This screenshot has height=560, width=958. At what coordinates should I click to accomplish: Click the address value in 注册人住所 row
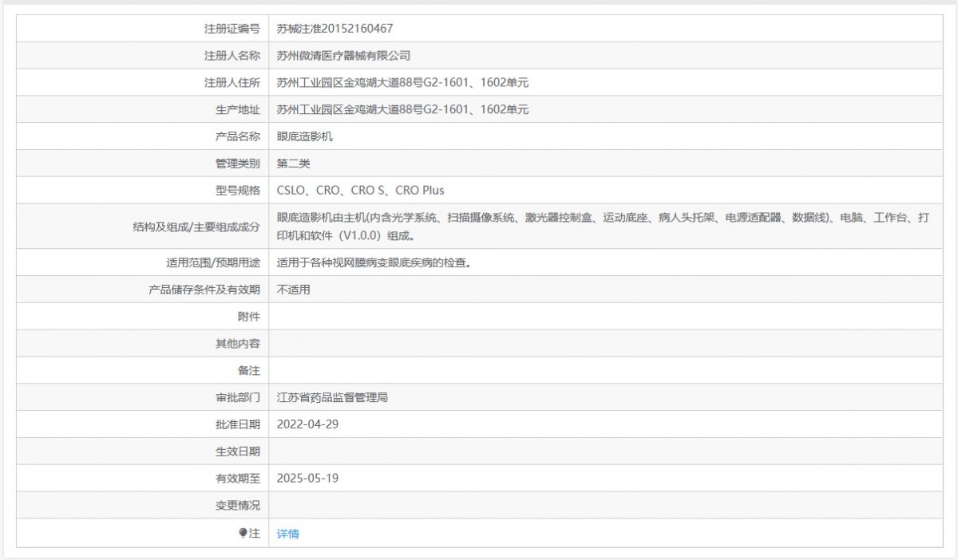click(402, 83)
